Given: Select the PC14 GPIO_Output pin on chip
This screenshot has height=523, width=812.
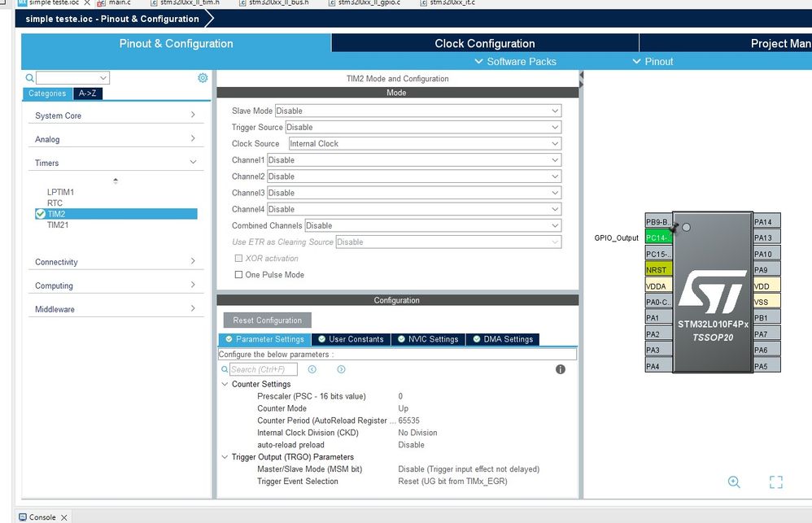Looking at the screenshot, I should [x=658, y=238].
